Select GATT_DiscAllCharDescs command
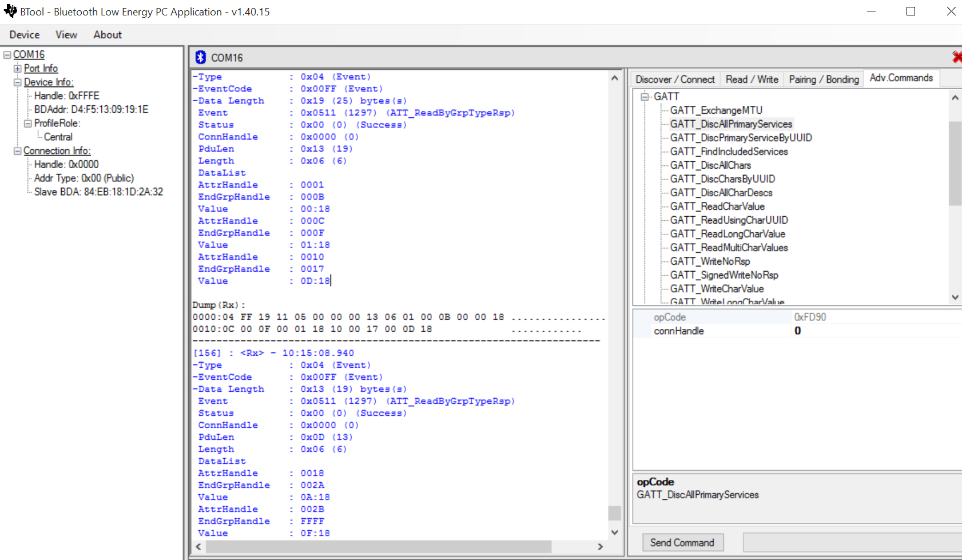Viewport: 962px width, 560px height. 721,193
